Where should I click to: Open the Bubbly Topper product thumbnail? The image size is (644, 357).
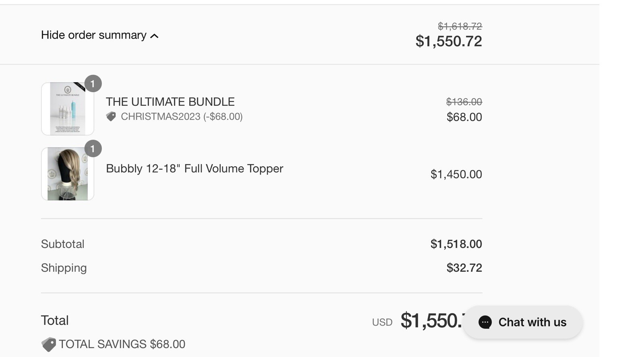pos(68,174)
